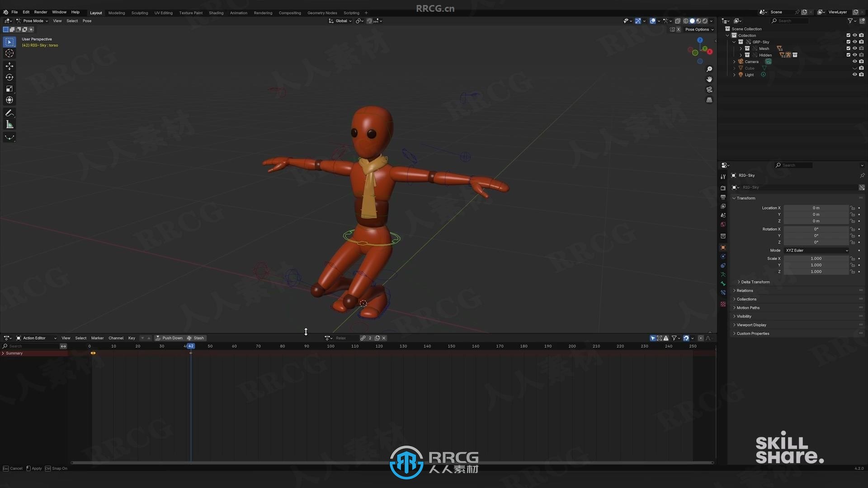Open the Bone Constraints properties tab
868x488 pixels.
pyautogui.click(x=723, y=292)
